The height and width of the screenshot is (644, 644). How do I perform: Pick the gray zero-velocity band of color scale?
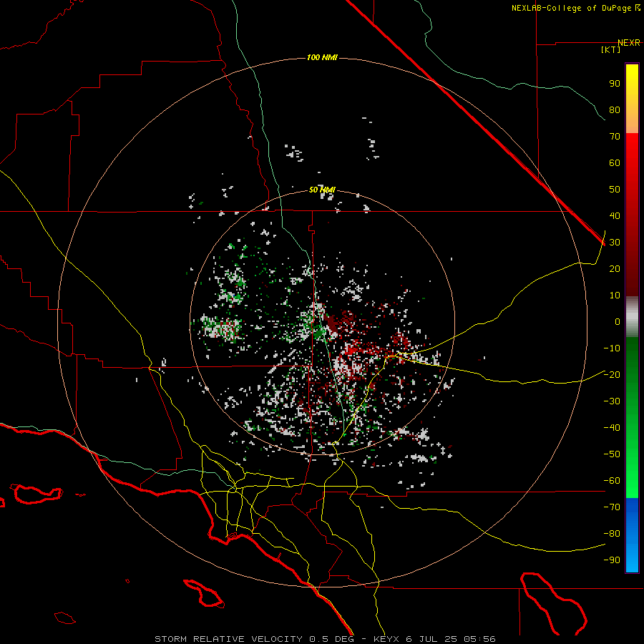[632, 317]
